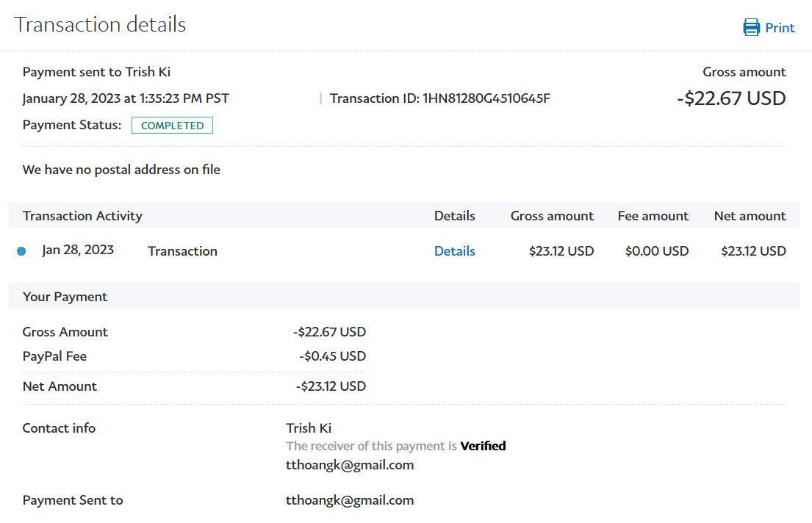
Task: Click the email under Contact info
Action: coord(350,465)
